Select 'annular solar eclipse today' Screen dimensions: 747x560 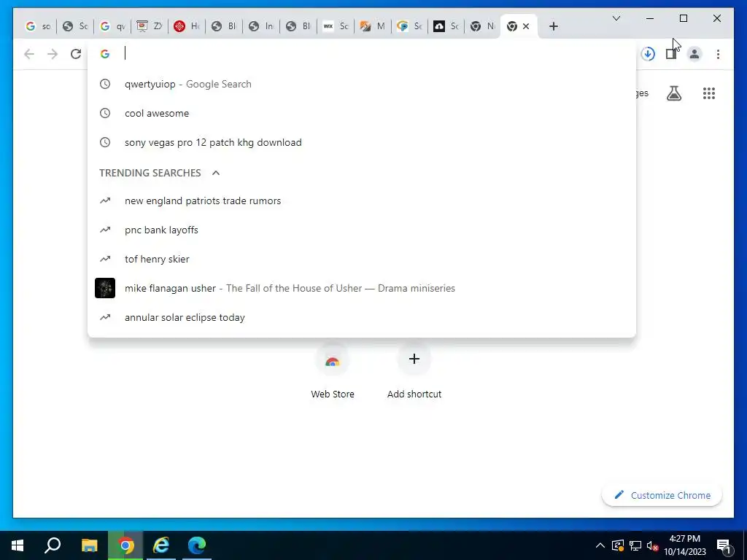(362, 318)
